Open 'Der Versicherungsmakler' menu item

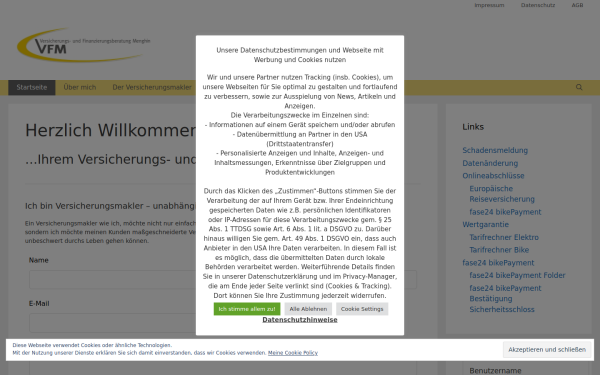(x=152, y=88)
